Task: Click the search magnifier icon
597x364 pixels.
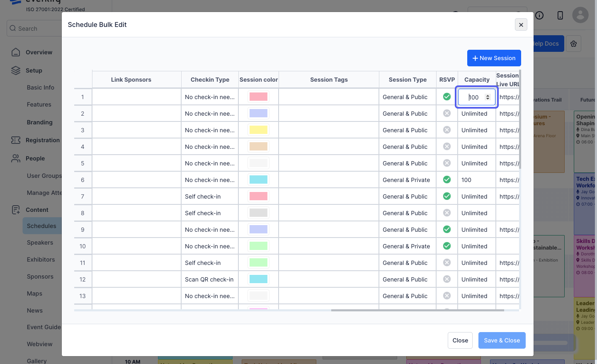Action: pos(13,29)
